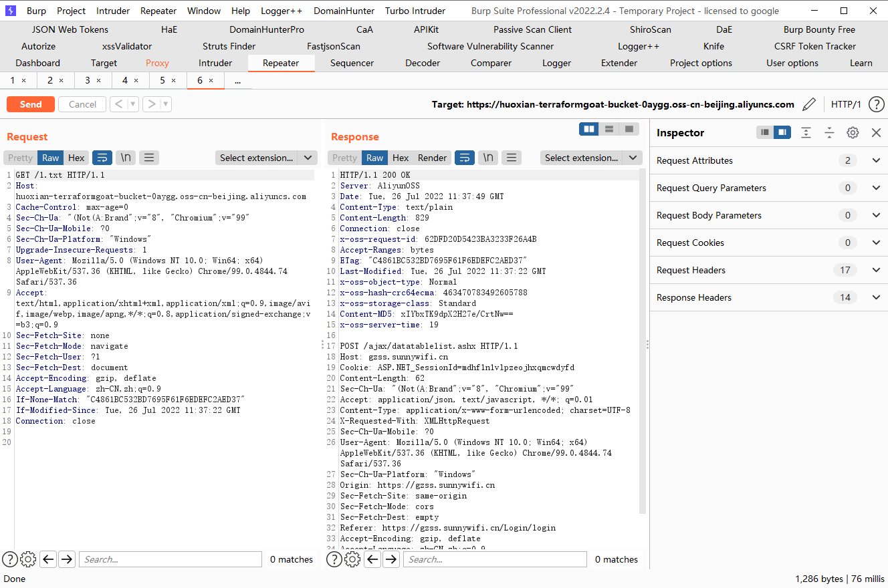Select Hex view in Request pane
Viewport: 888px width, 588px height.
click(x=76, y=158)
